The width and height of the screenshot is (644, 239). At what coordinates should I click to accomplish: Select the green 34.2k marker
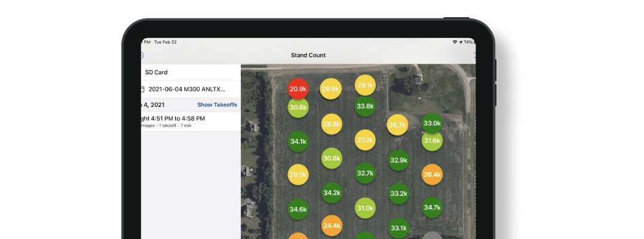[x=332, y=192]
